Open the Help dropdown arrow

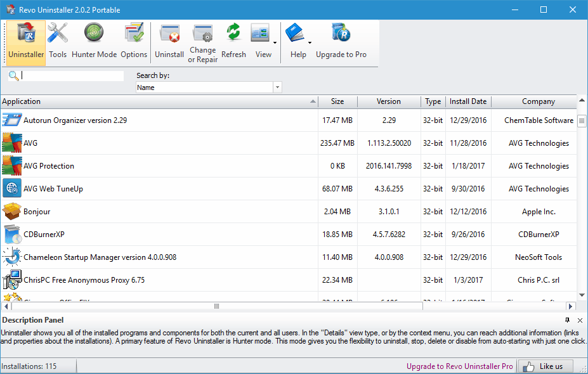coord(310,42)
